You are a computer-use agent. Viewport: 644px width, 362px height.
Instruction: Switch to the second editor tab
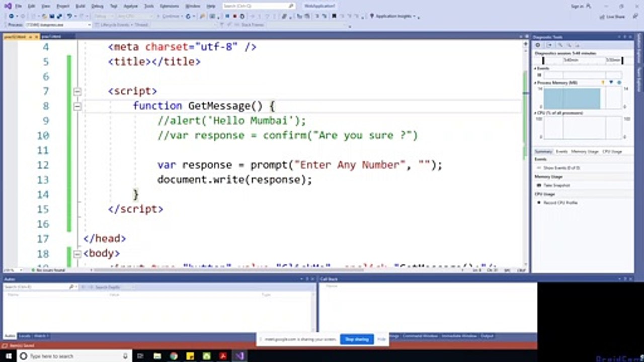51,37
